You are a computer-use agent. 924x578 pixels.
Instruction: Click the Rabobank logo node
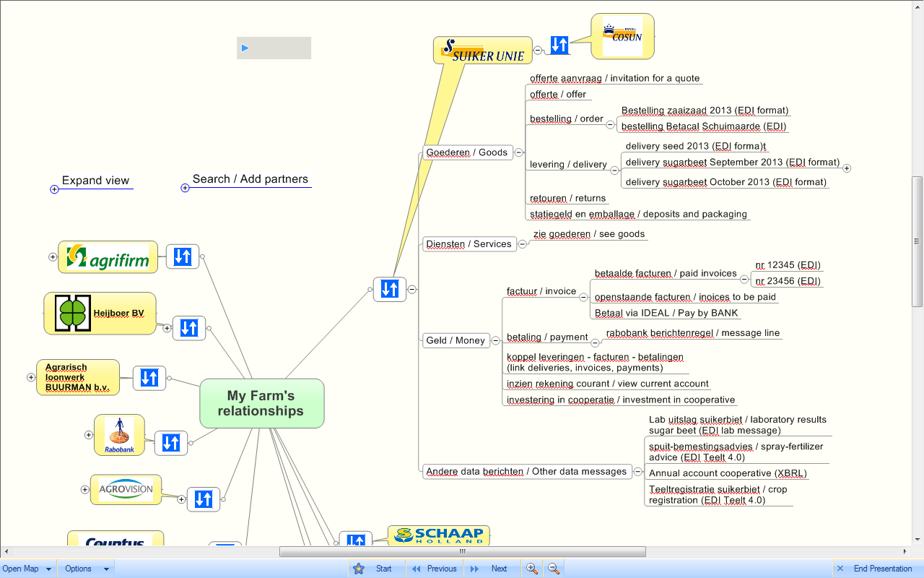pyautogui.click(x=119, y=435)
